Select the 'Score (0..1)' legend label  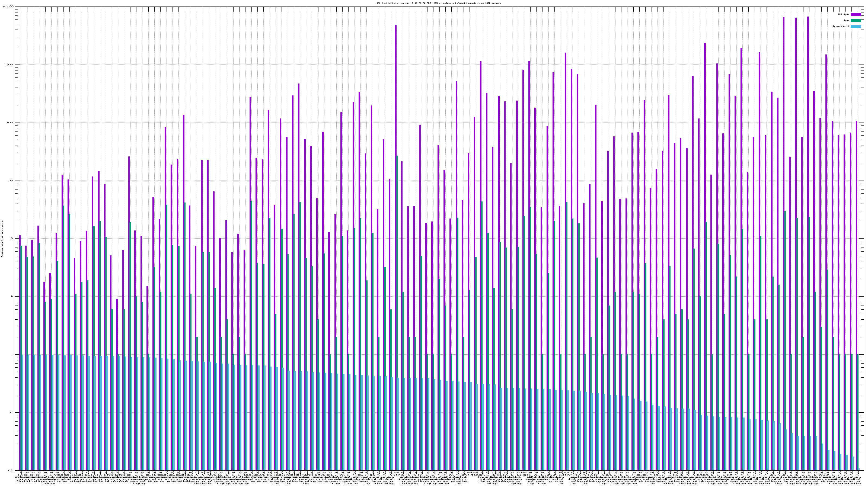[841, 26]
